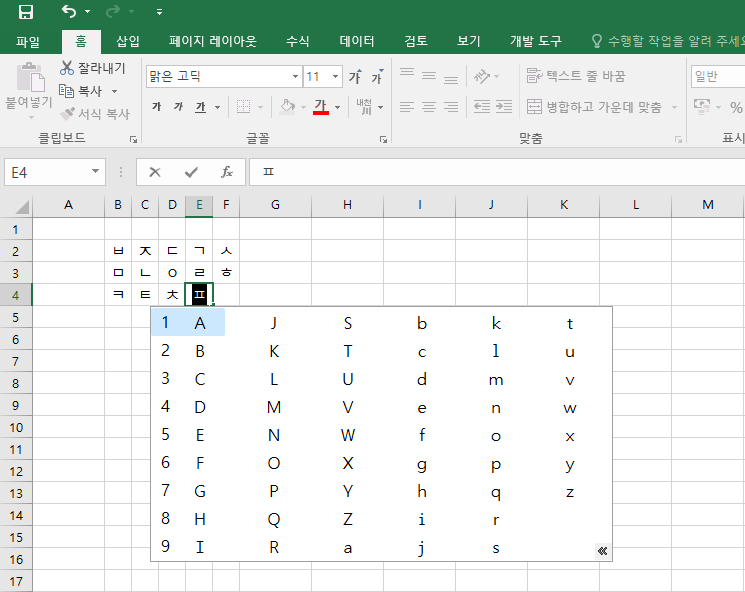
Task: Click the fx insert function icon
Action: click(227, 172)
